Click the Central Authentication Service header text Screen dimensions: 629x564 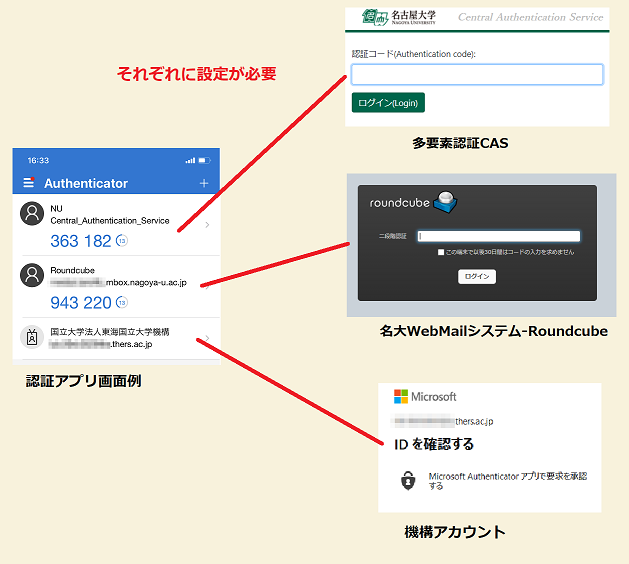(530, 17)
